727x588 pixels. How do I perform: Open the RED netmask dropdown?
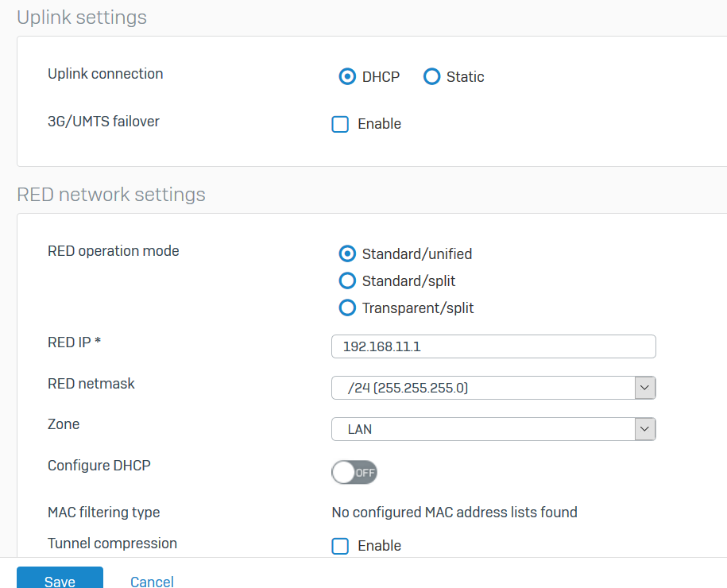[493, 388]
